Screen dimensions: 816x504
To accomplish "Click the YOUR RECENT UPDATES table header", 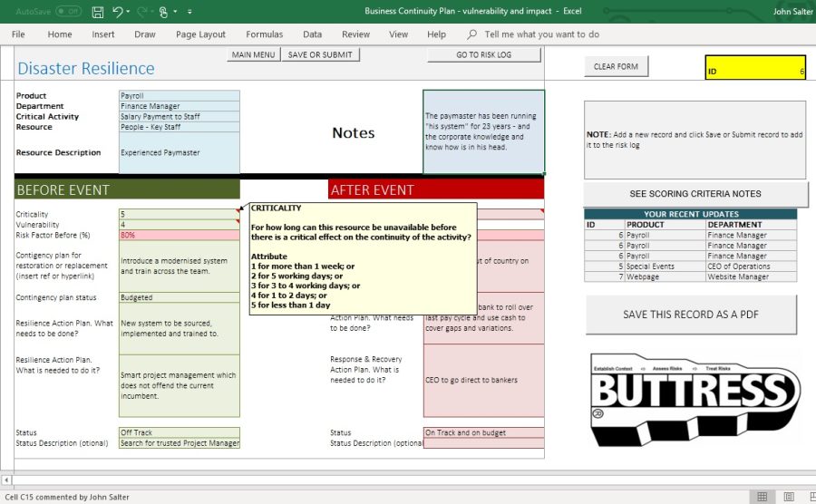I will click(691, 214).
